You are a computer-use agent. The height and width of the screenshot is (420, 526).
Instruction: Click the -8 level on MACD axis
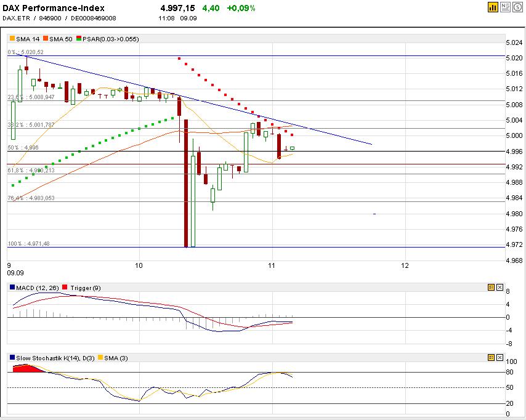[509, 344]
